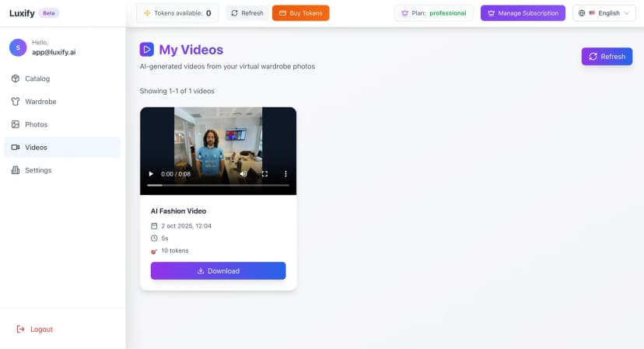This screenshot has height=349, width=644.
Task: Click the Wardrobe shirt icon
Action: [16, 101]
